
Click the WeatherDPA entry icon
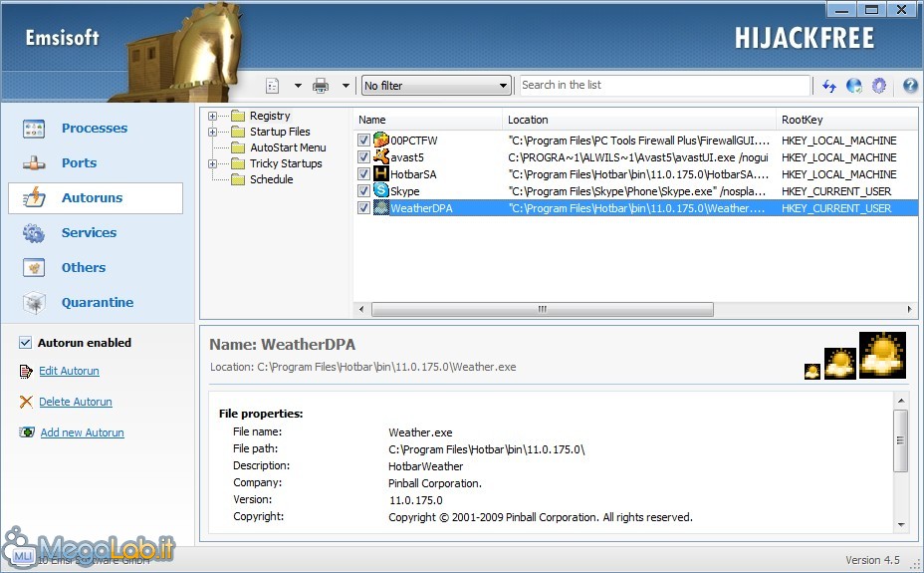click(x=381, y=207)
